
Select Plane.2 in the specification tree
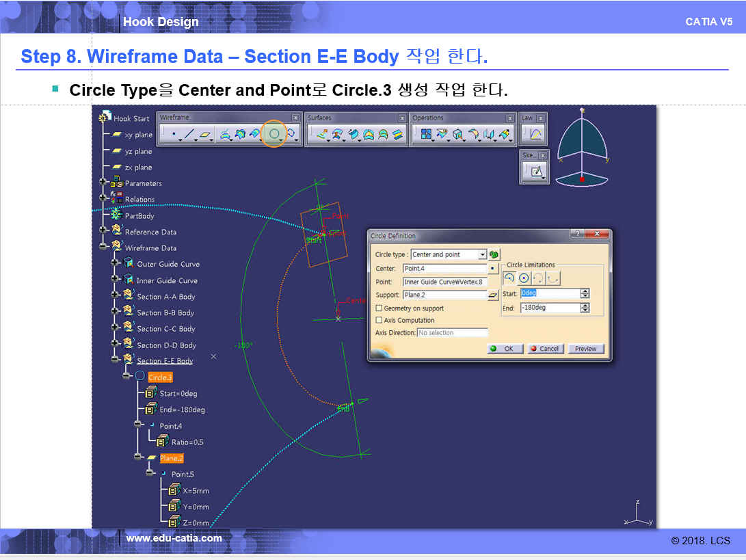tap(171, 458)
